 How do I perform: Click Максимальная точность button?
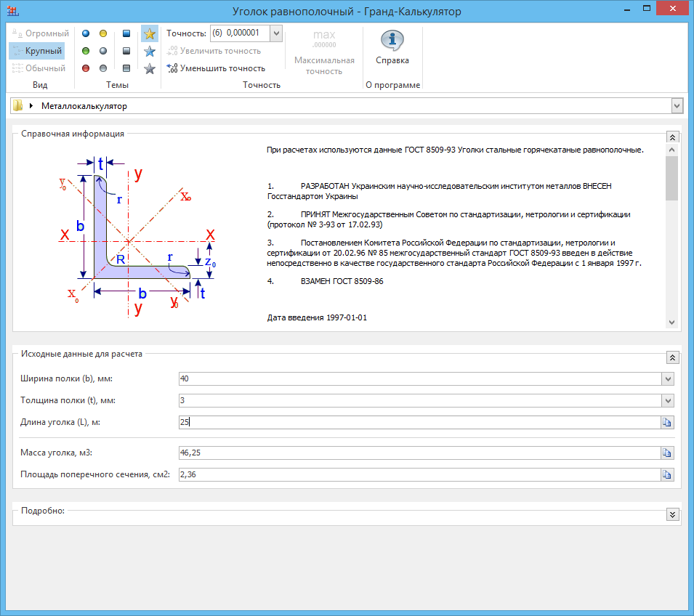(x=324, y=52)
